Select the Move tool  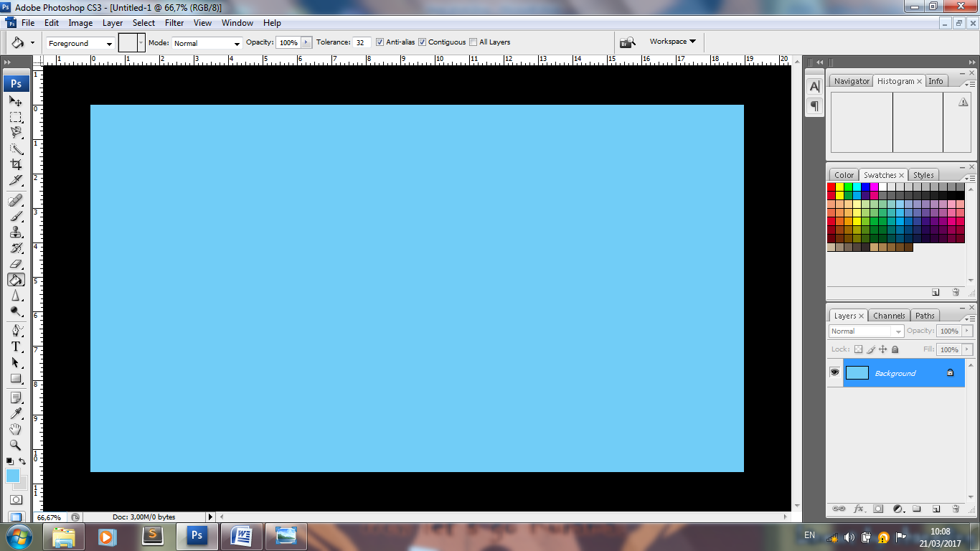tap(16, 101)
